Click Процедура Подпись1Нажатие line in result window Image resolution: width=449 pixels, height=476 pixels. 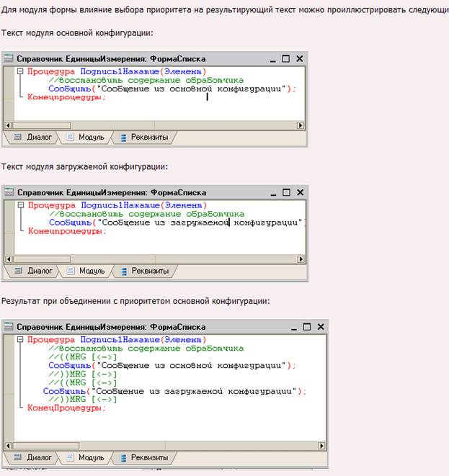pyautogui.click(x=117, y=340)
